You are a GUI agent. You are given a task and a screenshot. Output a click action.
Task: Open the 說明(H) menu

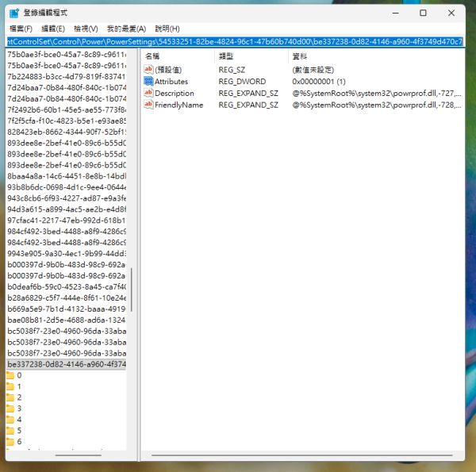coord(167,29)
